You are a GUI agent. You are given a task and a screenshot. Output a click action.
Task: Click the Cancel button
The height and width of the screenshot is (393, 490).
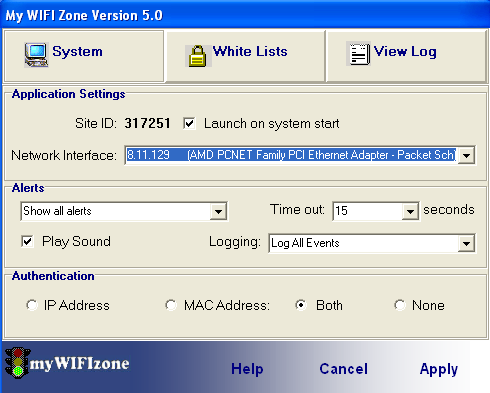point(344,369)
